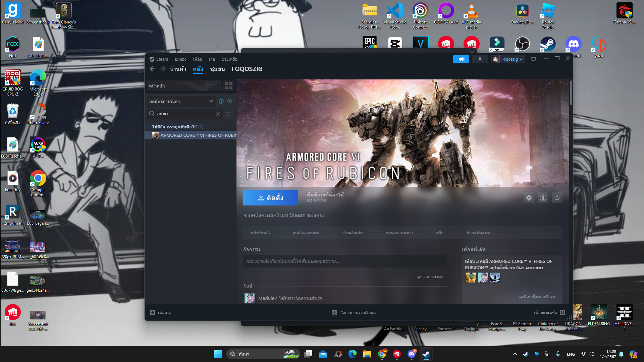
Task: Open the search results collection dropdown
Action: point(181,101)
